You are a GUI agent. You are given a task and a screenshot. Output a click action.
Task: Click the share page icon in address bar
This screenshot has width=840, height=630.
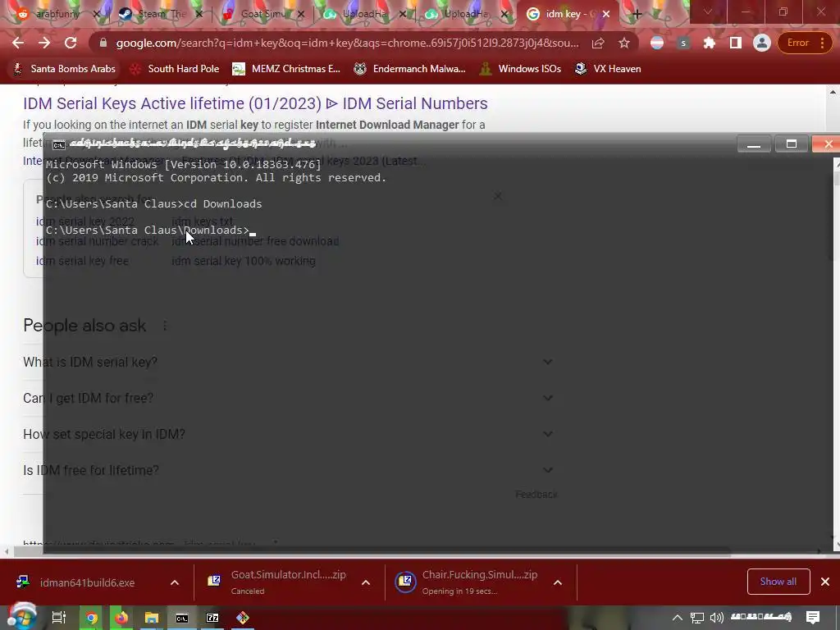coord(598,43)
